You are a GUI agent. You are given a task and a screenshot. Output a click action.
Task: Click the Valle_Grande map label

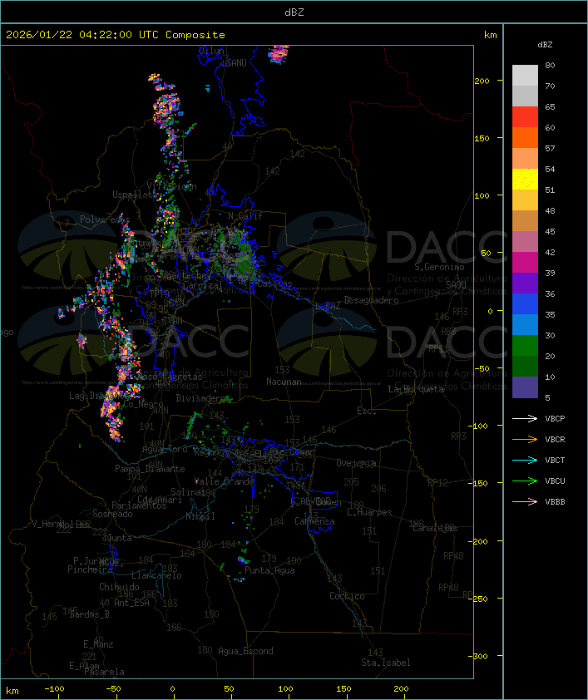pos(225,481)
